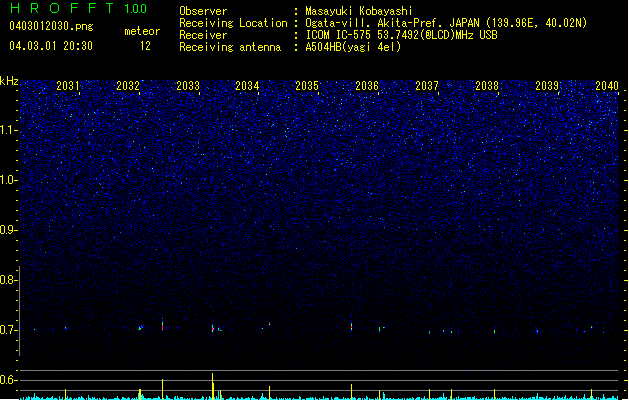The image size is (629, 400).
Task: Click the 1.0 kHz axis label
Action: [8, 180]
